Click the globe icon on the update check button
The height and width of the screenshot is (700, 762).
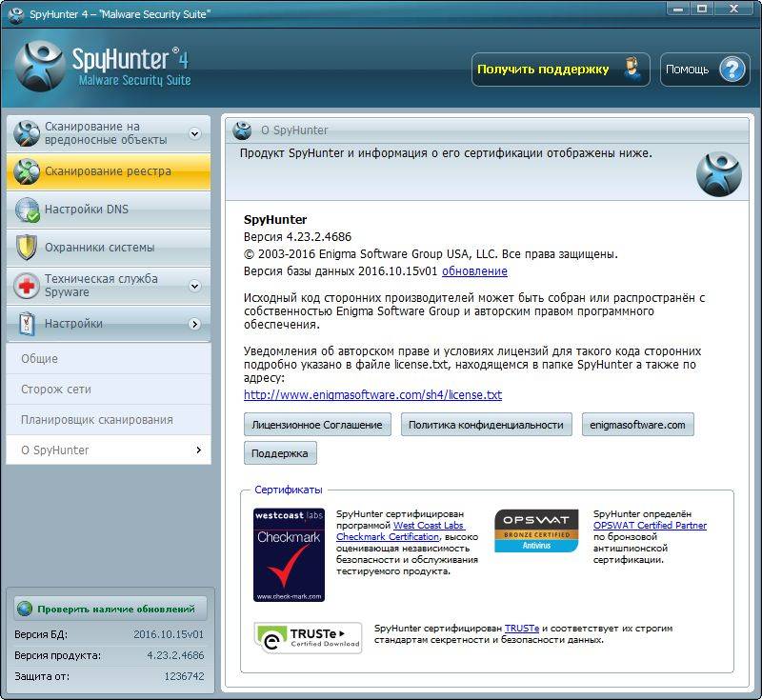(x=25, y=609)
